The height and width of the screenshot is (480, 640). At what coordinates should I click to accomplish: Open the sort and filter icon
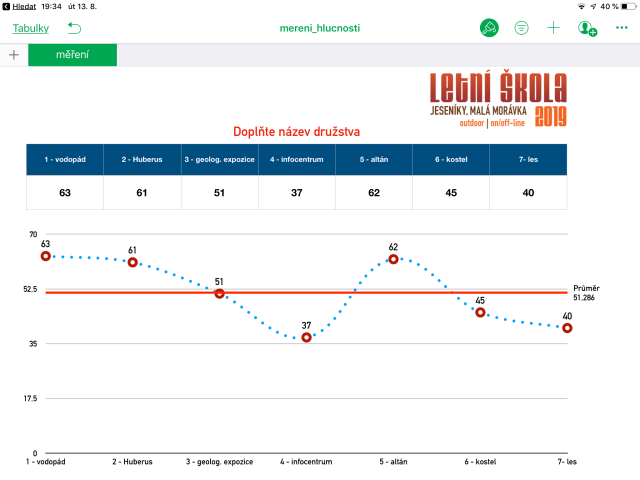521,28
